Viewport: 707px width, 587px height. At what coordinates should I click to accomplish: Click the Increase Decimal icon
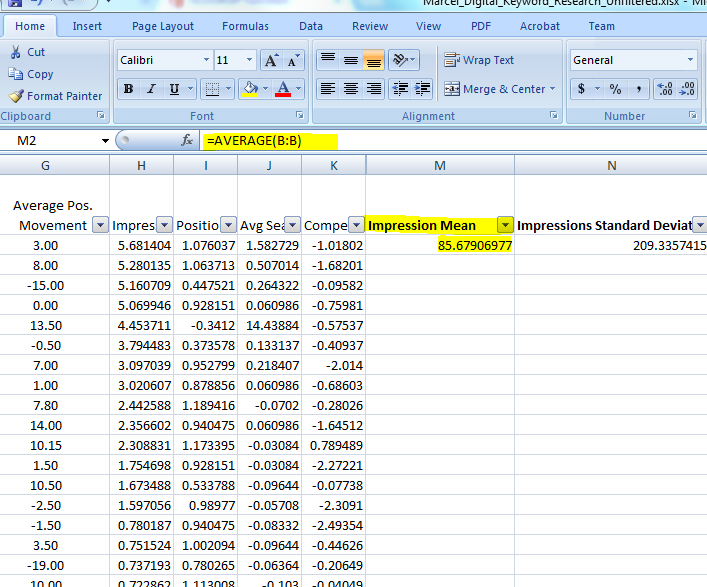664,89
